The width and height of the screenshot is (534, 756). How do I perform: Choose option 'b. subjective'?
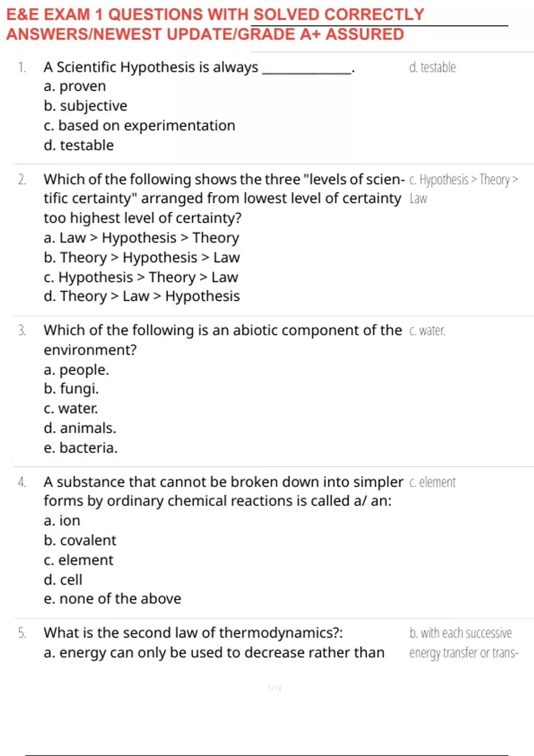[85, 106]
